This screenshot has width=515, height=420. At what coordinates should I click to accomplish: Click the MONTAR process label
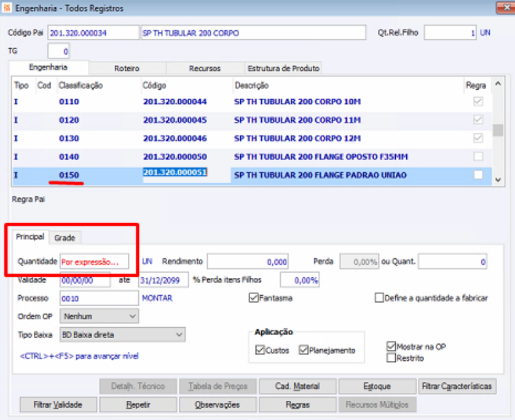click(157, 298)
